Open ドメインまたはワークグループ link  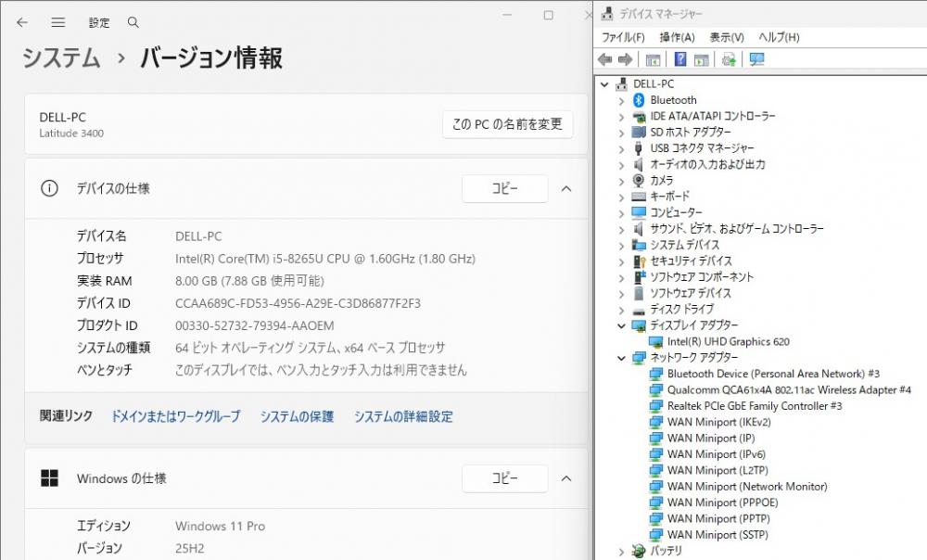[176, 416]
